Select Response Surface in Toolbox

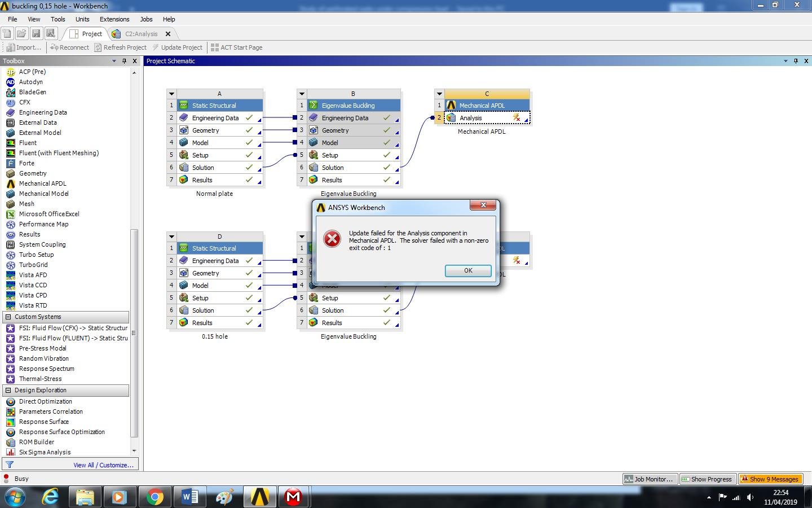click(x=43, y=422)
